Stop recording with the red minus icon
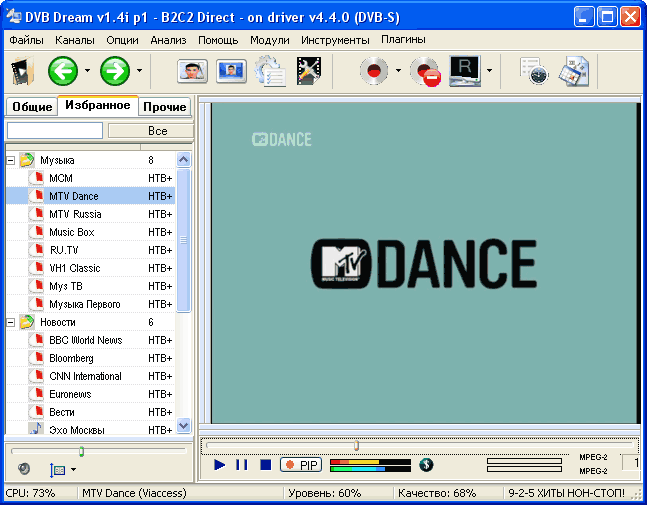The height and width of the screenshot is (505, 647). tap(425, 72)
